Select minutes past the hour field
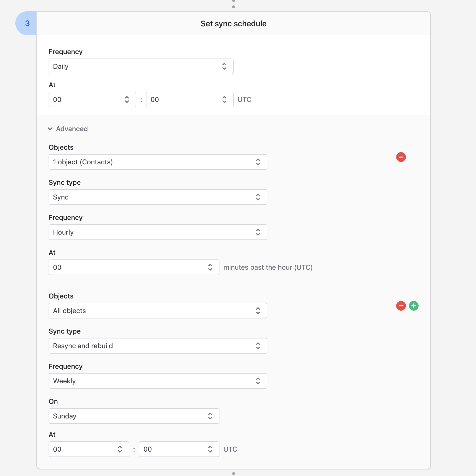476x476 pixels. tap(134, 267)
